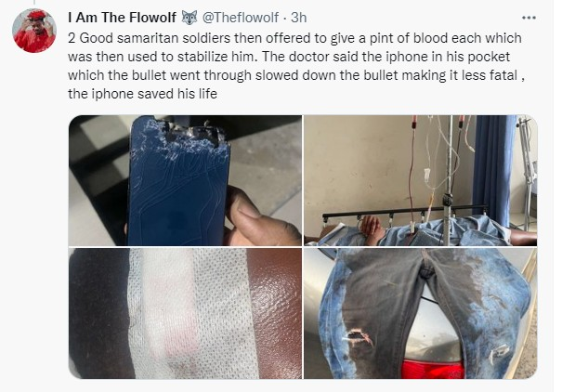Click the IV stand pole in hospital photo
This screenshot has height=392, width=562.
(448, 180)
